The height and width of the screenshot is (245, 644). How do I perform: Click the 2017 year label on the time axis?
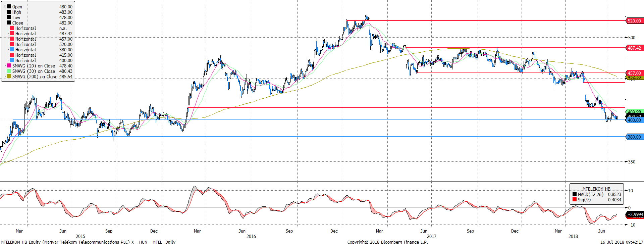coord(431,236)
